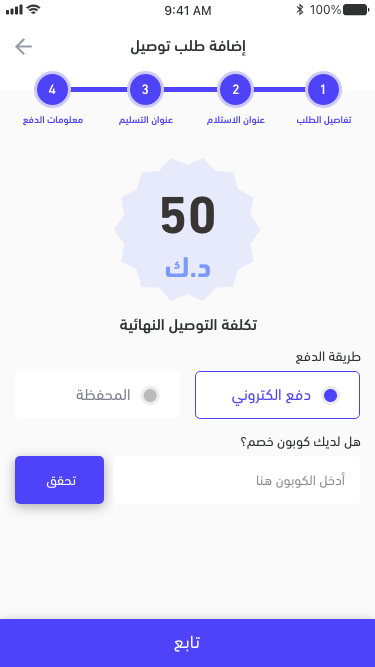Focus the أدخل الكوبون هنا input field
The image size is (375, 667).
(x=236, y=480)
